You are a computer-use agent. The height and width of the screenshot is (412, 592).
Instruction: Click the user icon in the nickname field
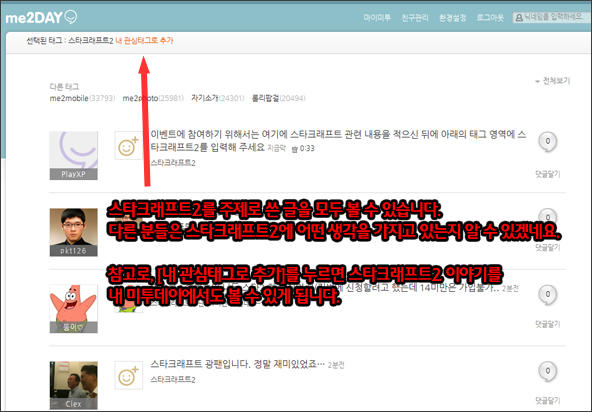pyautogui.click(x=519, y=18)
